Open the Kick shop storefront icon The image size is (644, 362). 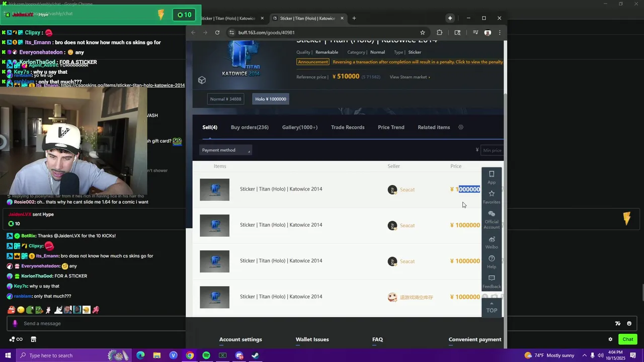coord(33,339)
